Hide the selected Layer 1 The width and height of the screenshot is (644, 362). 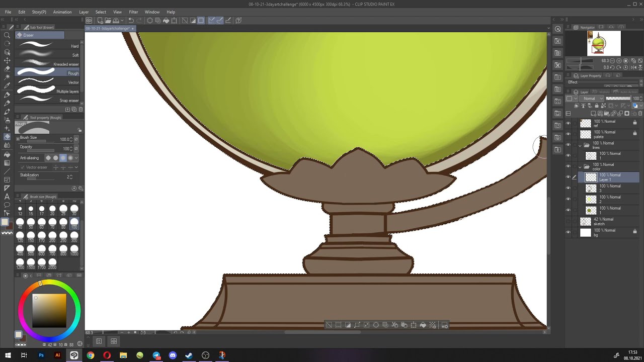(x=569, y=177)
